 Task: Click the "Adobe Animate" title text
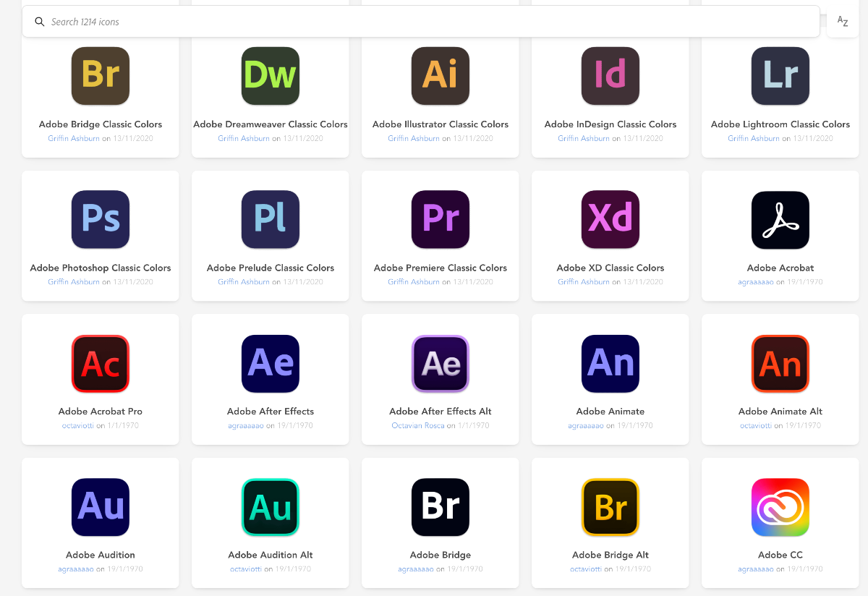click(610, 412)
